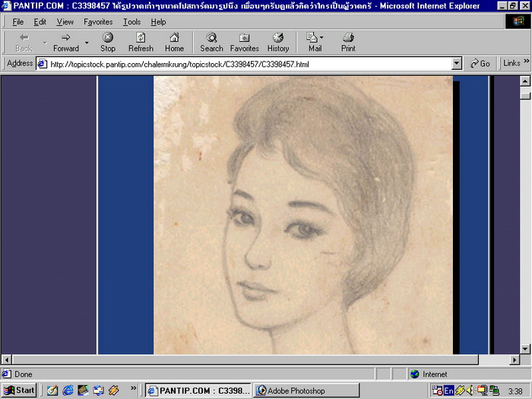Launch Internet Explorer from Quick Launch
532x399 pixels.
coord(68,391)
